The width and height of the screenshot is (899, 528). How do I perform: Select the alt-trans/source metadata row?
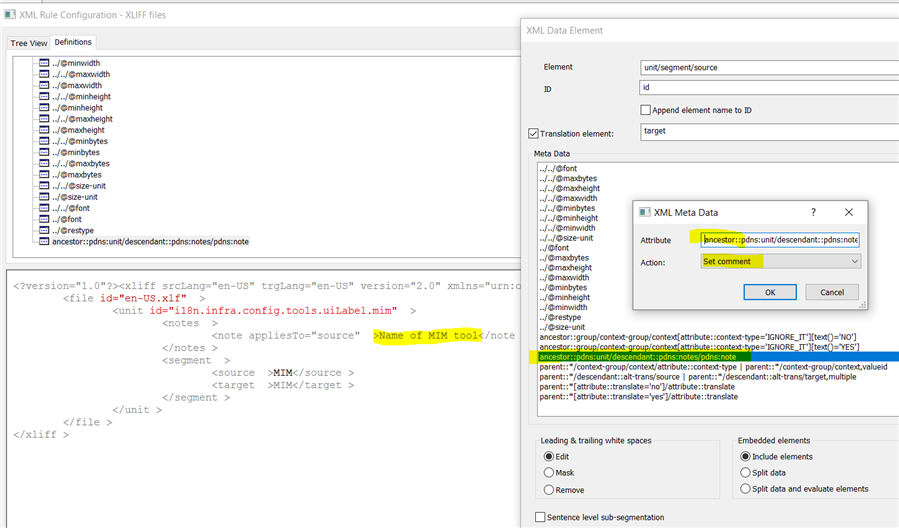pos(697,377)
